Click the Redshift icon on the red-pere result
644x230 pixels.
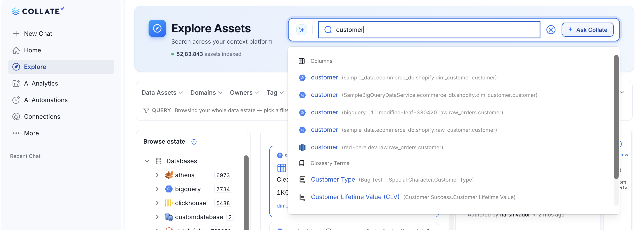(x=302, y=147)
